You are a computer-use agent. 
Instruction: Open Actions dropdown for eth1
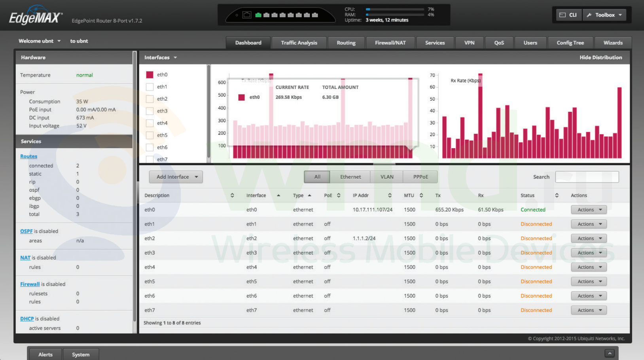589,224
